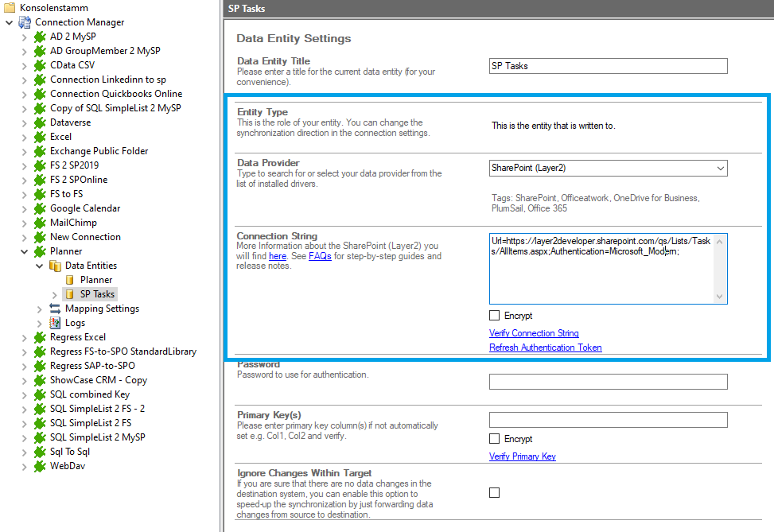Click the MailChimp connection icon
The width and height of the screenshot is (774, 532).
pyautogui.click(x=40, y=223)
